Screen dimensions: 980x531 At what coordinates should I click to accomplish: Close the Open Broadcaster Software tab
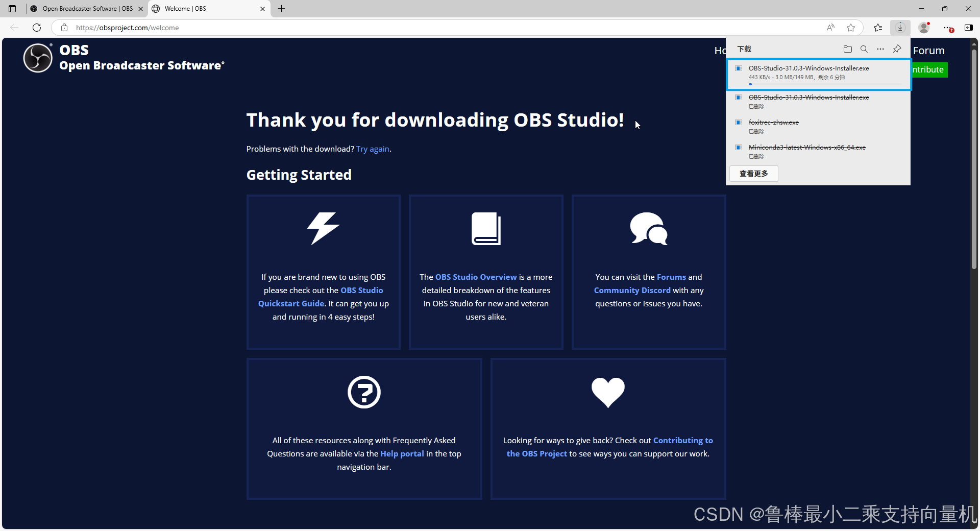pyautogui.click(x=141, y=9)
